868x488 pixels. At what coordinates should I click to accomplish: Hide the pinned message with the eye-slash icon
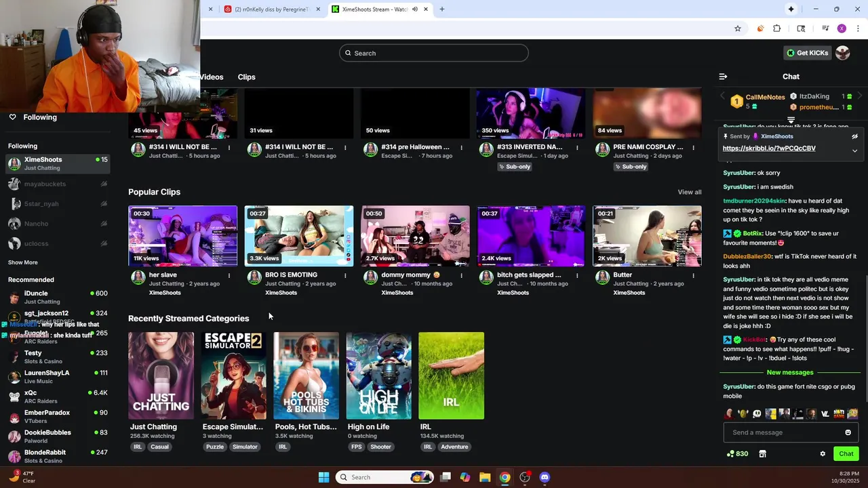coord(854,136)
